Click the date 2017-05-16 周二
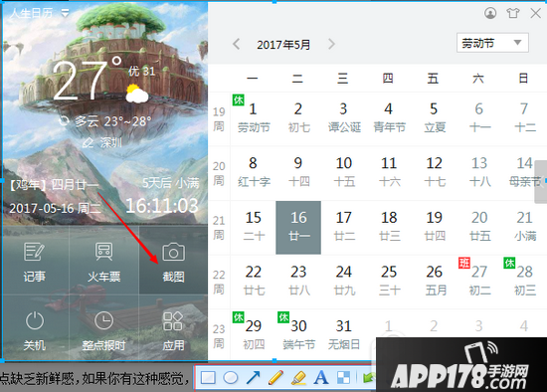 point(55,208)
